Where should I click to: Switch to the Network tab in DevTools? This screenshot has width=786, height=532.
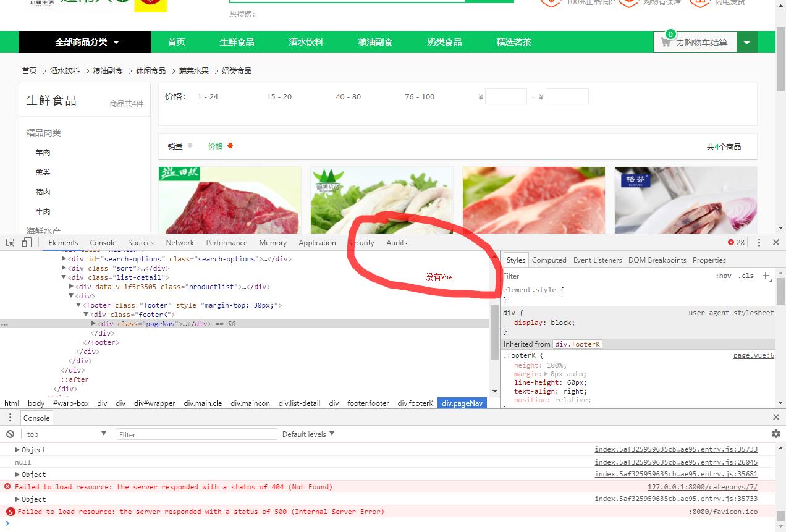(x=180, y=242)
